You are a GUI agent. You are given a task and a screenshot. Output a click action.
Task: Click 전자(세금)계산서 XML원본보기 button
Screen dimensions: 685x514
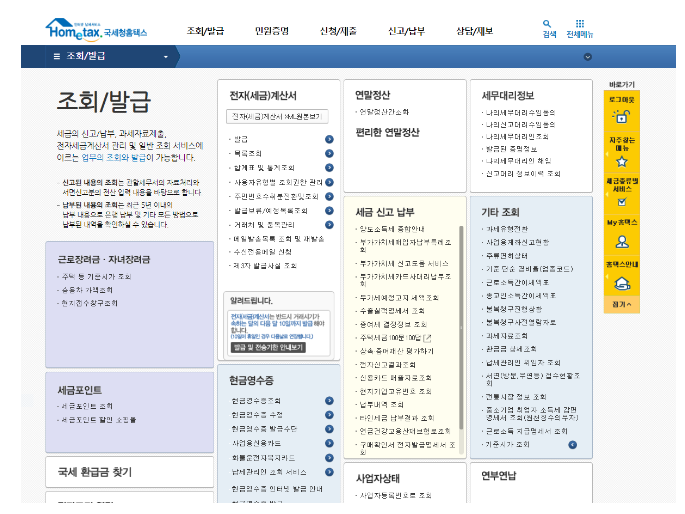pos(277,117)
